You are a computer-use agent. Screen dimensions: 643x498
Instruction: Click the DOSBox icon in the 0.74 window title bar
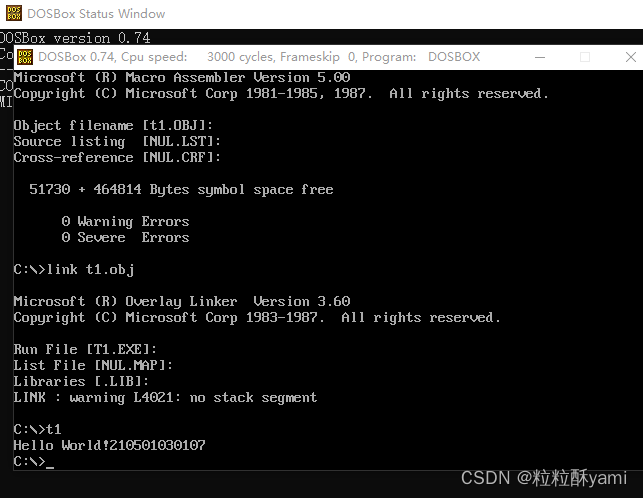click(25, 57)
